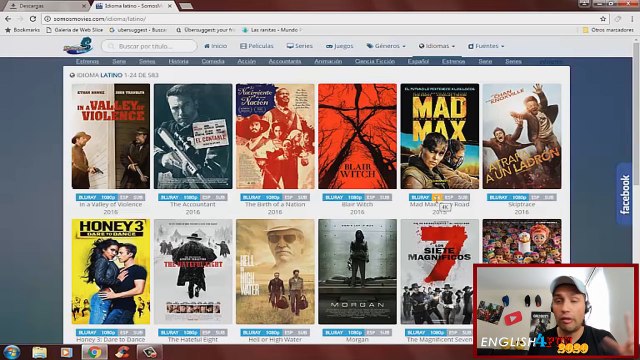The width and height of the screenshot is (640, 360).
Task: Open the media player taskbar icon
Action: pyautogui.click(x=67, y=352)
